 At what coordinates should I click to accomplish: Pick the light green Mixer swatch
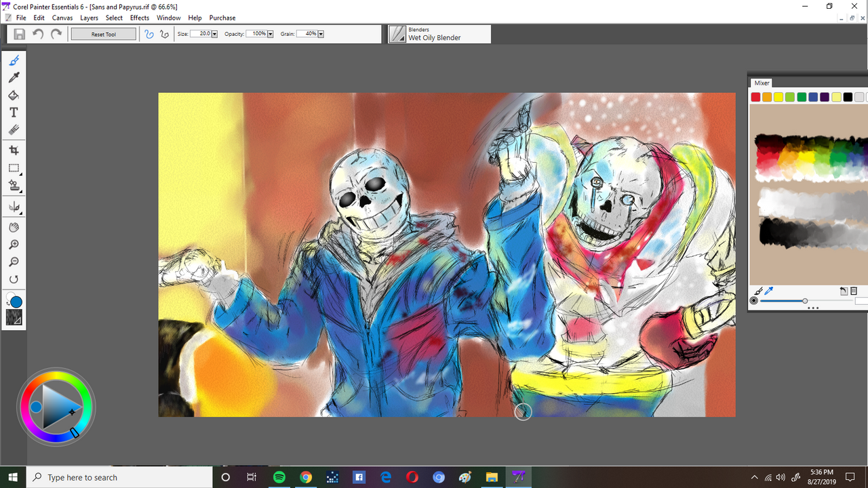pyautogui.click(x=790, y=98)
